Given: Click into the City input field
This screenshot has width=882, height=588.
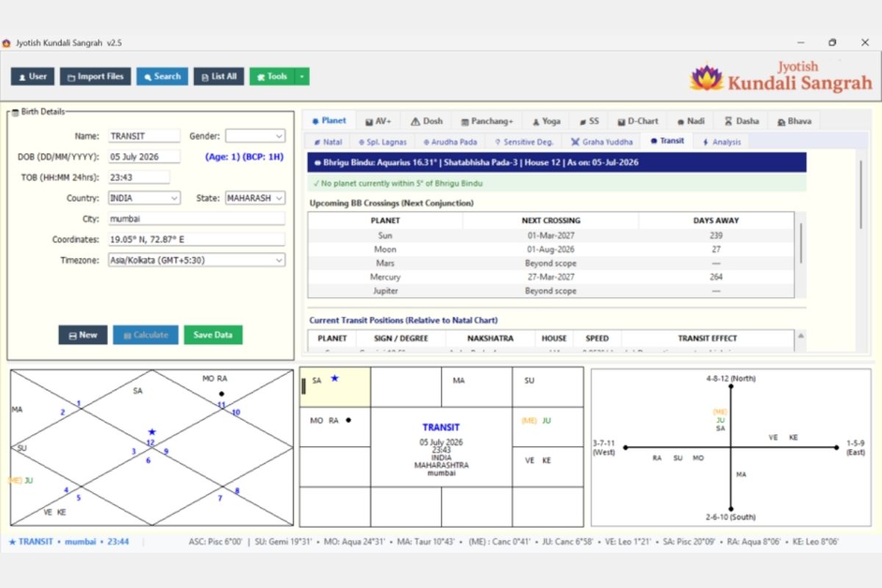Looking at the screenshot, I should 196,219.
